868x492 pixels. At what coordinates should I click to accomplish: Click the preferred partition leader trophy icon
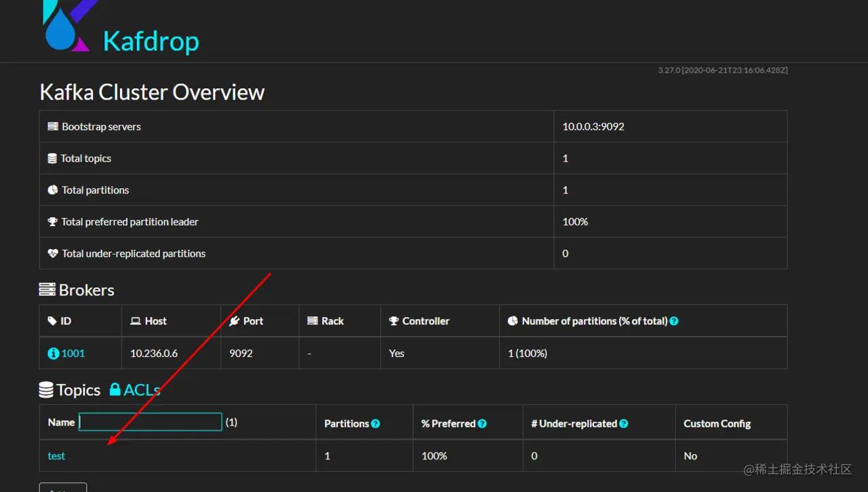coord(53,222)
